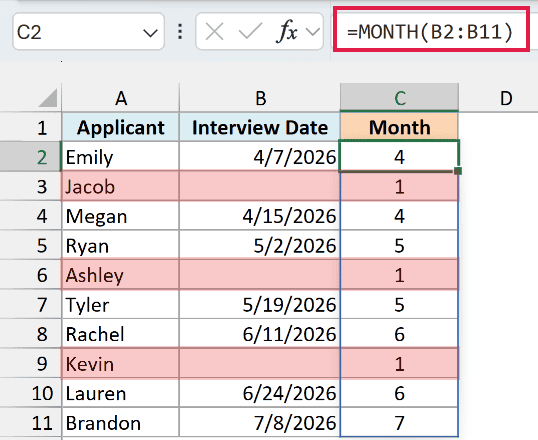Select Ashley's blank interview date cell

pos(260,275)
